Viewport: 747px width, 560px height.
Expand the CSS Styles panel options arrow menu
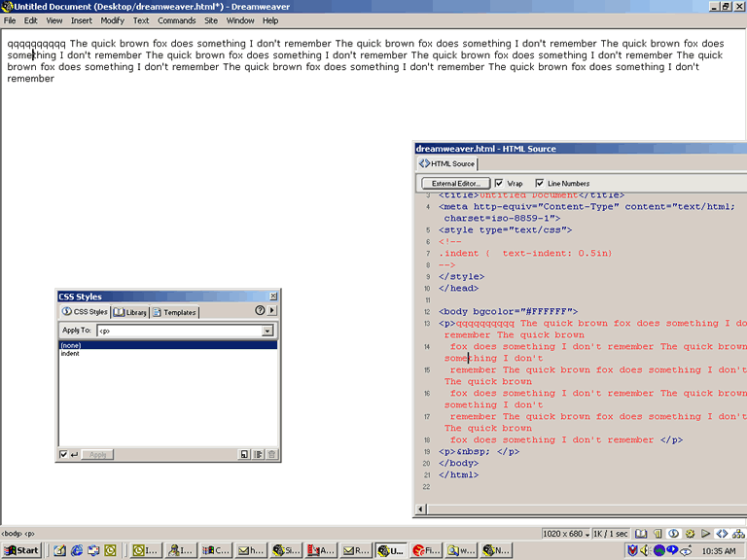[272, 310]
